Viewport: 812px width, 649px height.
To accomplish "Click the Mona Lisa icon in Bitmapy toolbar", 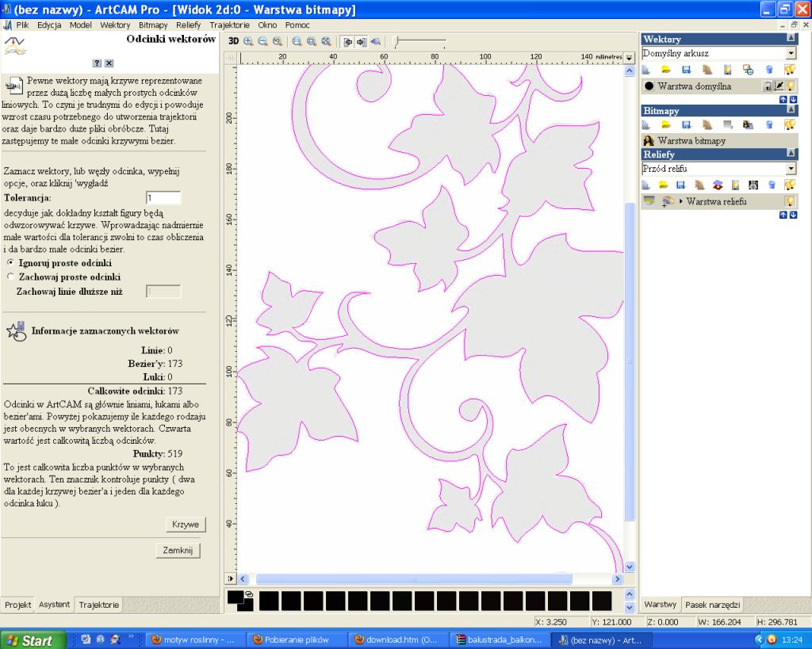I will 748,124.
